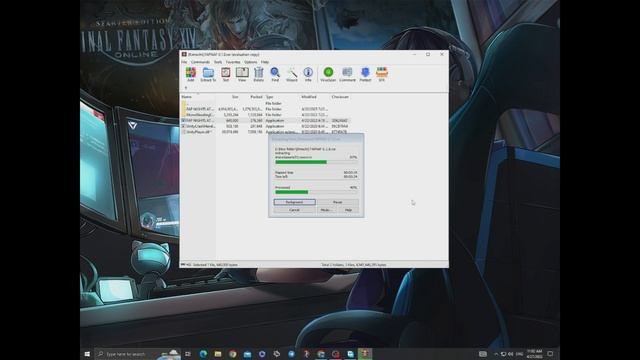Sort by the Size column header
640x360 pixels.
[228, 97]
